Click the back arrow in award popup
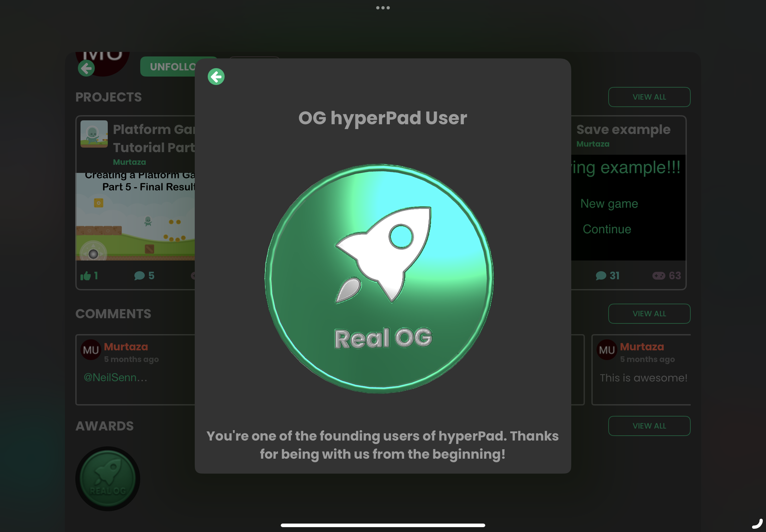The width and height of the screenshot is (766, 532). point(216,77)
